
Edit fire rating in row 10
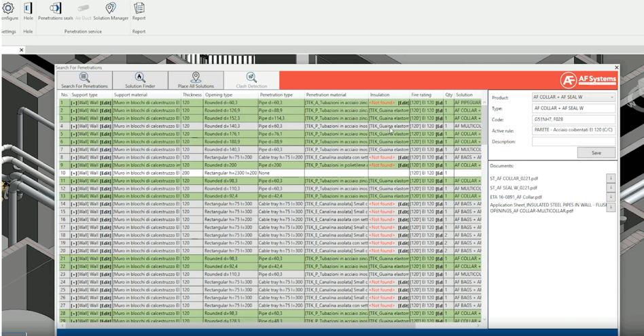tap(439, 173)
